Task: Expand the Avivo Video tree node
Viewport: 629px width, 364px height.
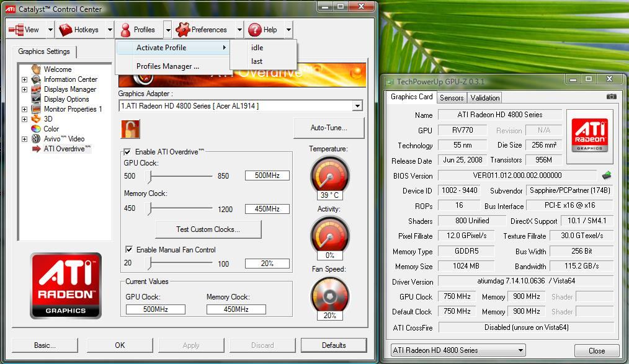Action: tap(24, 139)
